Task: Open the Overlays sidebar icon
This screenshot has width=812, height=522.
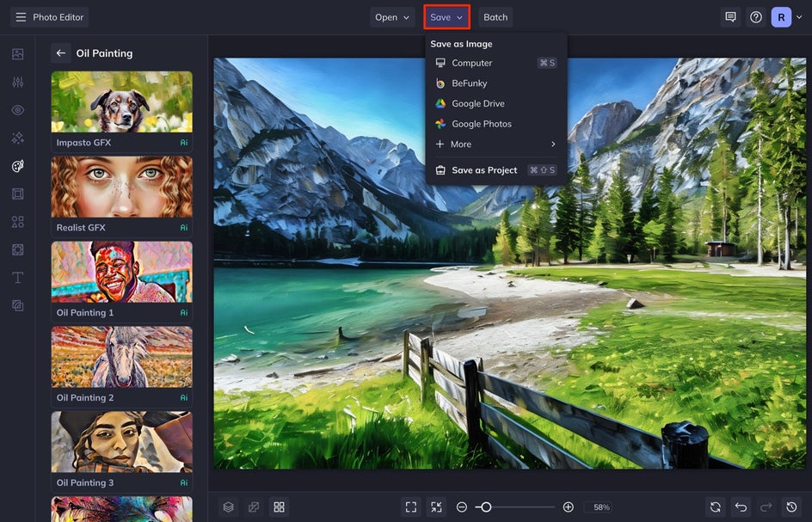Action: [17, 249]
